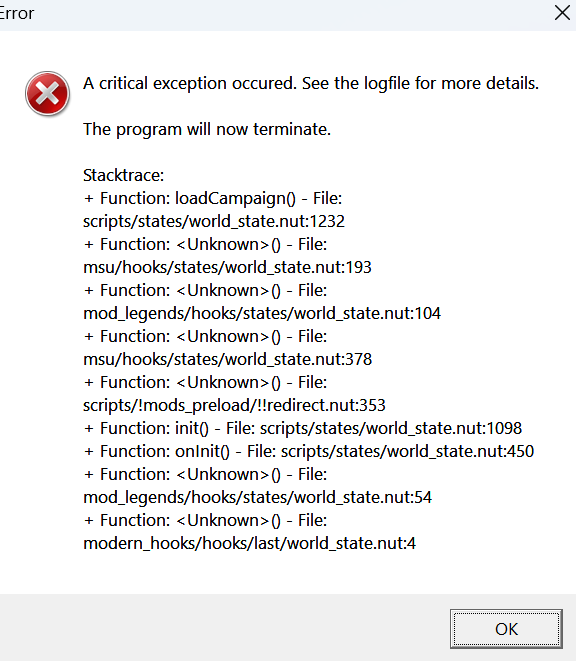Click the modern_hooks/hooks/last/world_state.nut:4 path

249,543
